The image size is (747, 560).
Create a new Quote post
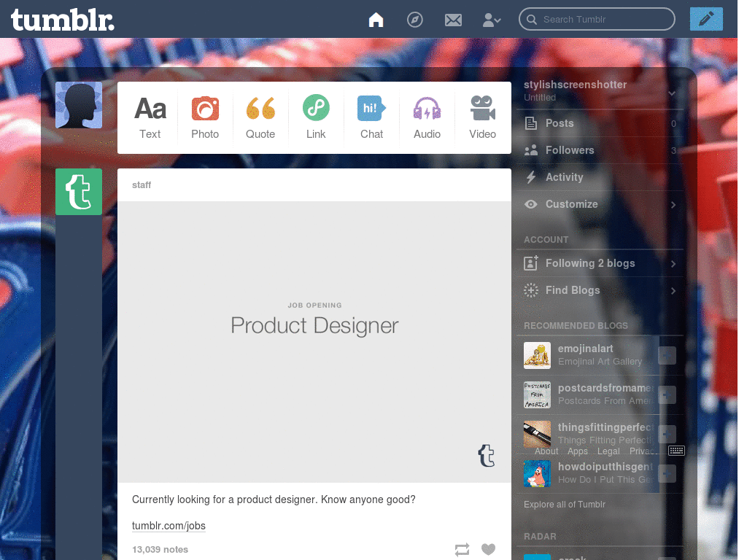(260, 117)
